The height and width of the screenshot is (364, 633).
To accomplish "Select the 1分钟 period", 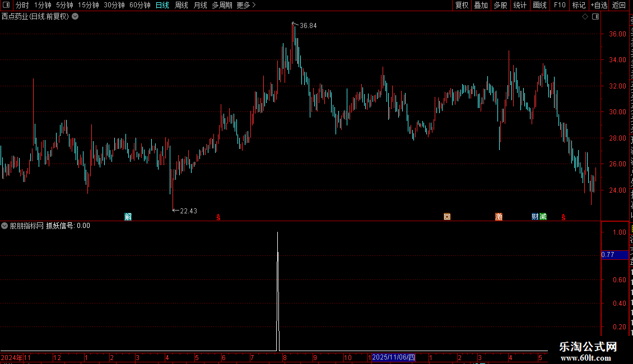I will (x=43, y=5).
